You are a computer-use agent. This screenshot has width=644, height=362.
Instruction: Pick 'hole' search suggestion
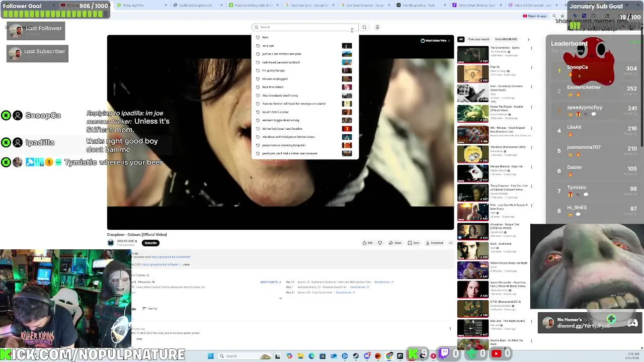(x=304, y=37)
